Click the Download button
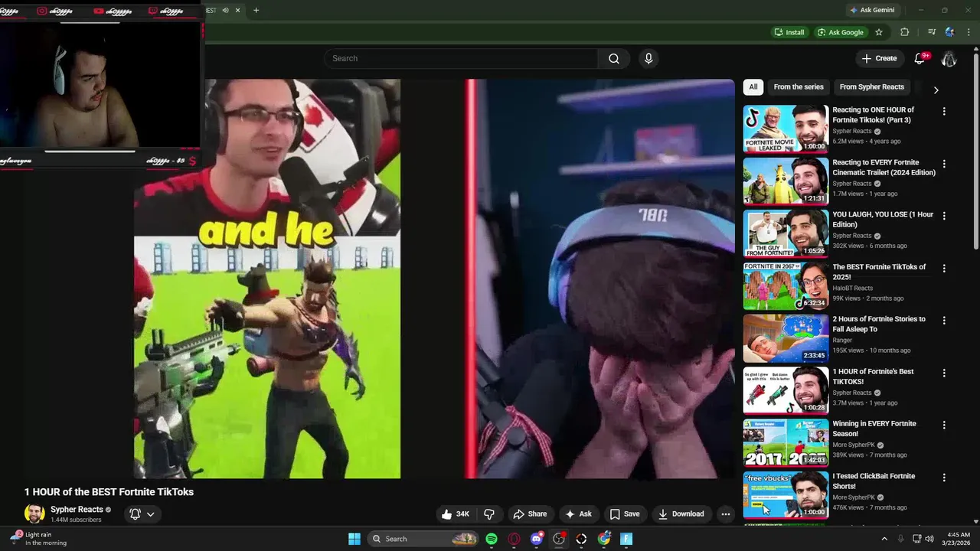The image size is (980, 551). point(681,514)
